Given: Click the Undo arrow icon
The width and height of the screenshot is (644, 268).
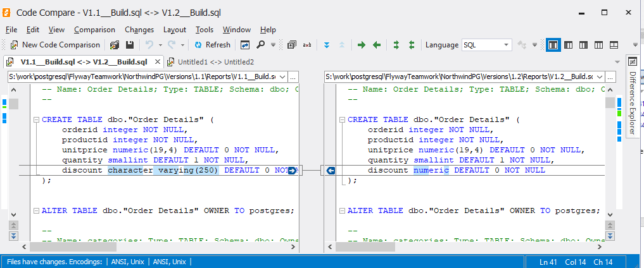Looking at the screenshot, I should pos(150,45).
